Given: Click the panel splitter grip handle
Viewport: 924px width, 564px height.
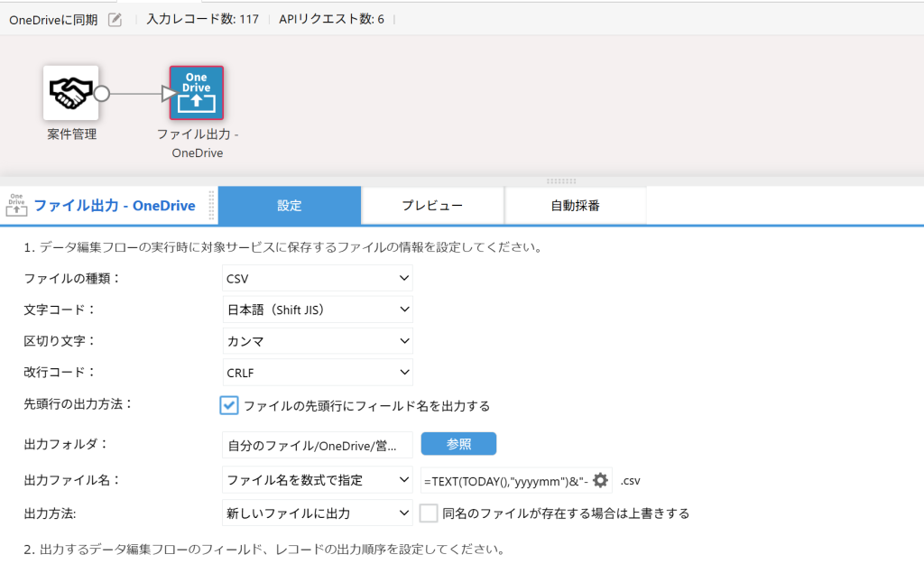Looking at the screenshot, I should point(561,180).
